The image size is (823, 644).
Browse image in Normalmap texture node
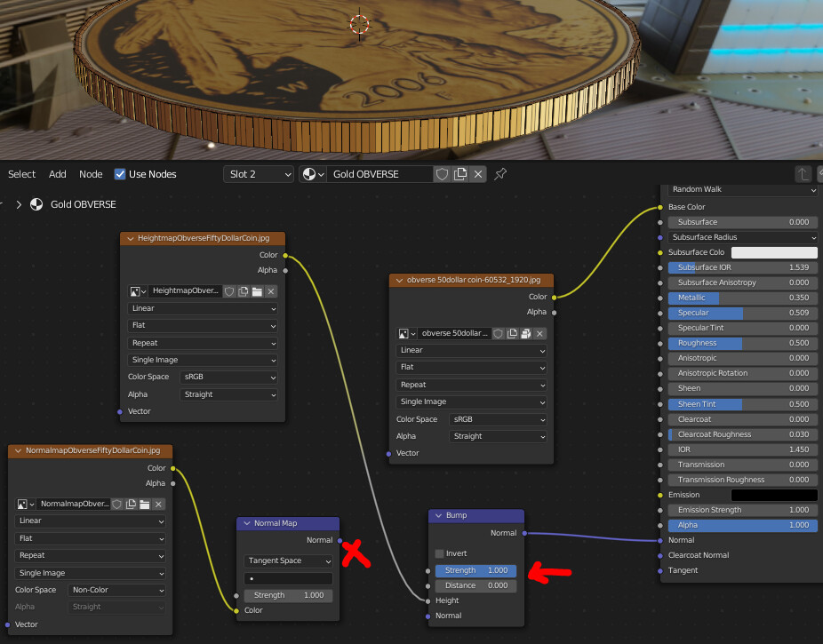point(25,504)
